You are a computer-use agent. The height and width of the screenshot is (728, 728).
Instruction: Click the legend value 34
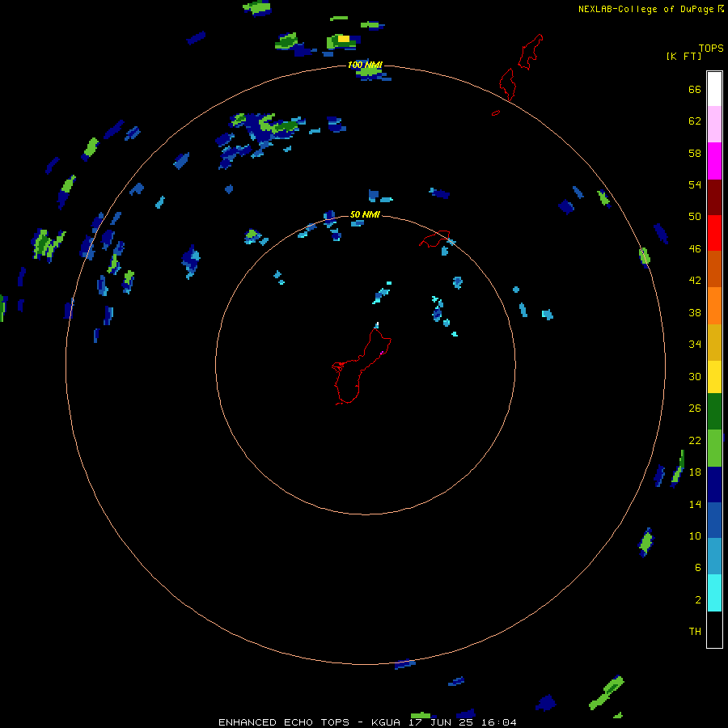[x=695, y=344]
